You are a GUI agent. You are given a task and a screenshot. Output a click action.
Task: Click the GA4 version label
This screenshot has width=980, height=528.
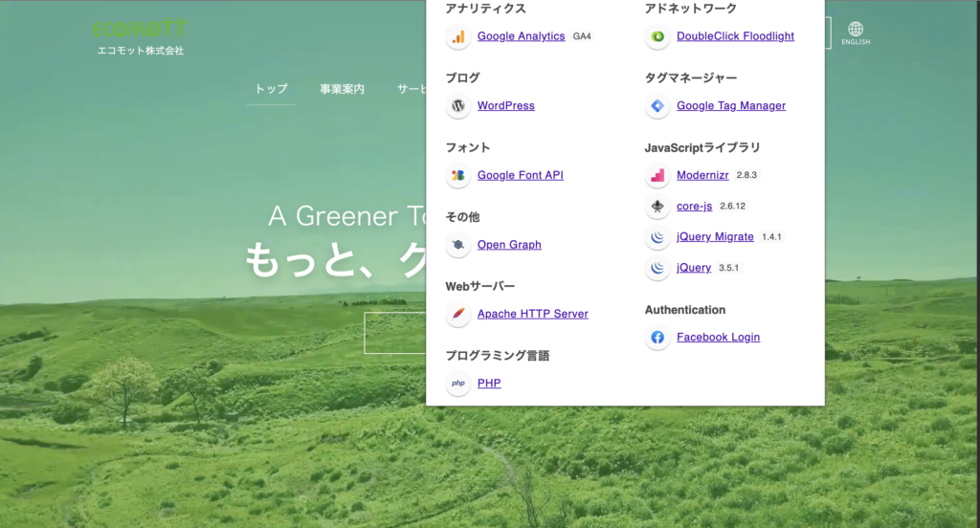point(582,36)
